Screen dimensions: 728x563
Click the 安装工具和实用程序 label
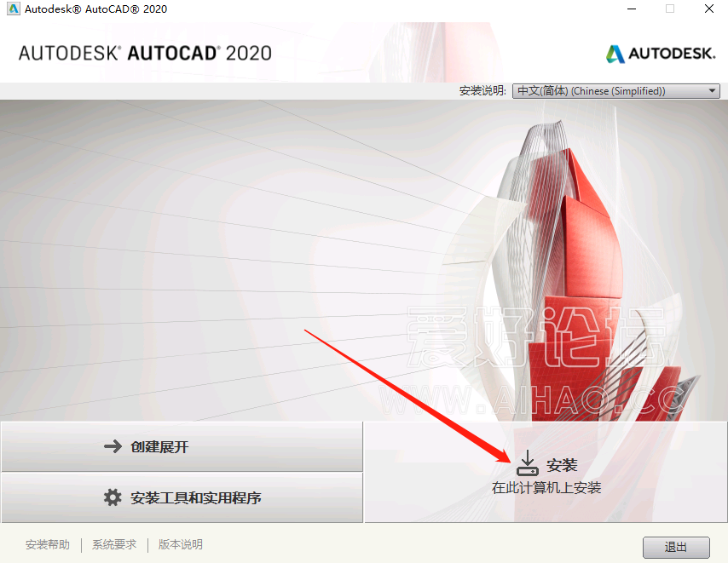(195, 497)
